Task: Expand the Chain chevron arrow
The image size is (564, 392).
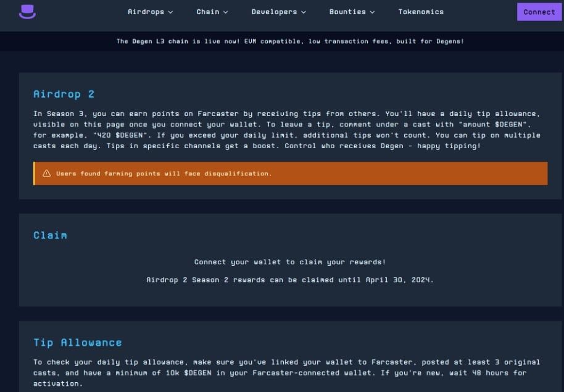Action: 225,12
